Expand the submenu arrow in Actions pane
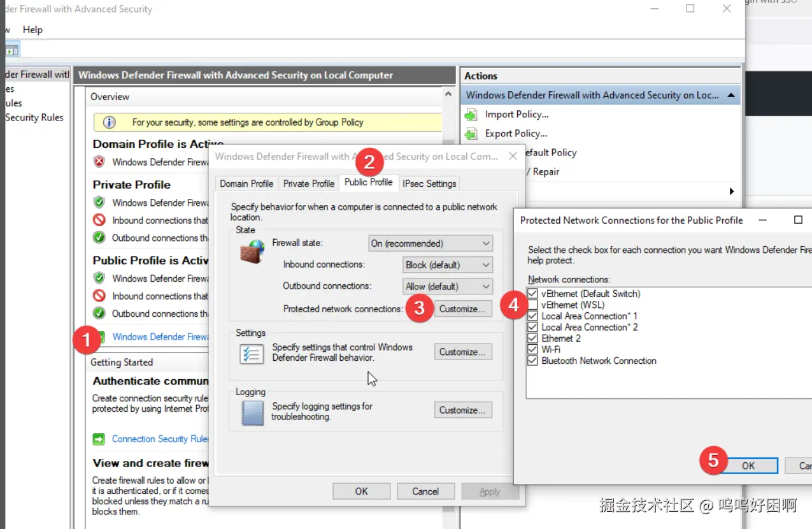This screenshot has height=529, width=812. (731, 191)
